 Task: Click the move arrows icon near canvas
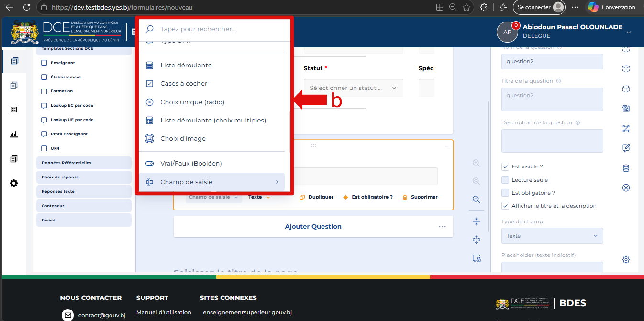pos(476,240)
